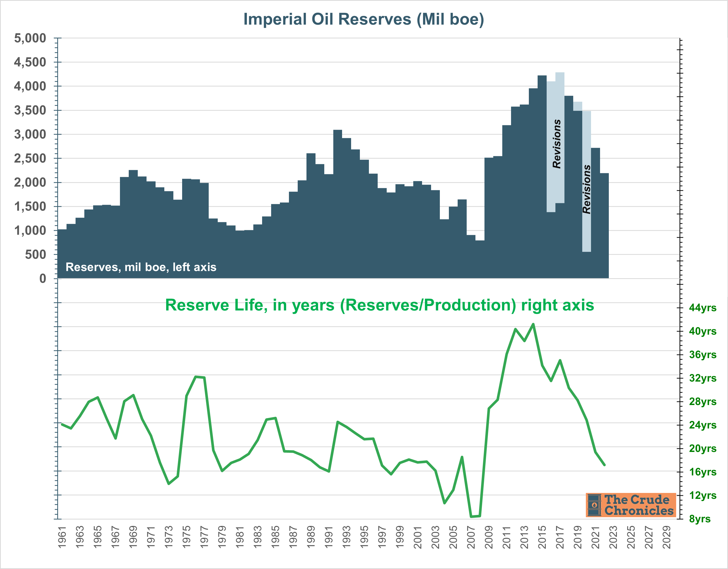The height and width of the screenshot is (569, 728).
Task: Click the 'Revisions' label on the 2020 bar
Action: [x=587, y=189]
